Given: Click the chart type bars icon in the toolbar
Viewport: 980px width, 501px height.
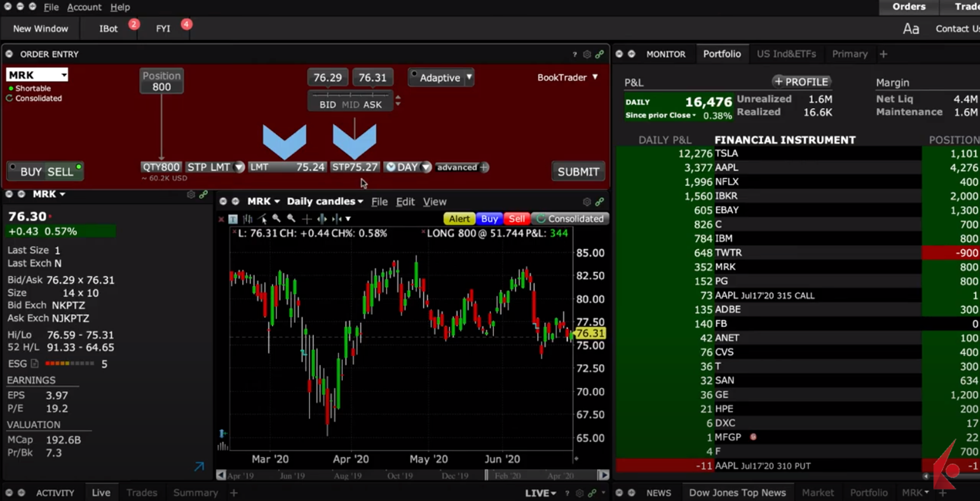Looking at the screenshot, I should 247,219.
